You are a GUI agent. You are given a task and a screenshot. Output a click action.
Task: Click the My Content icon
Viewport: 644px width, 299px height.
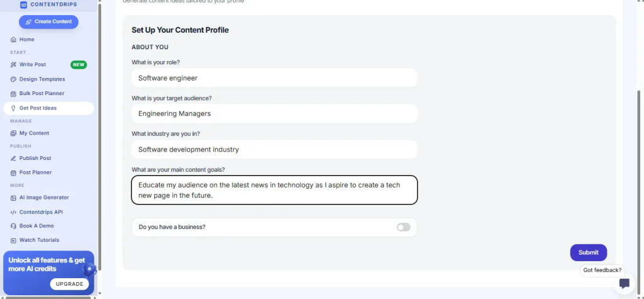tap(14, 133)
